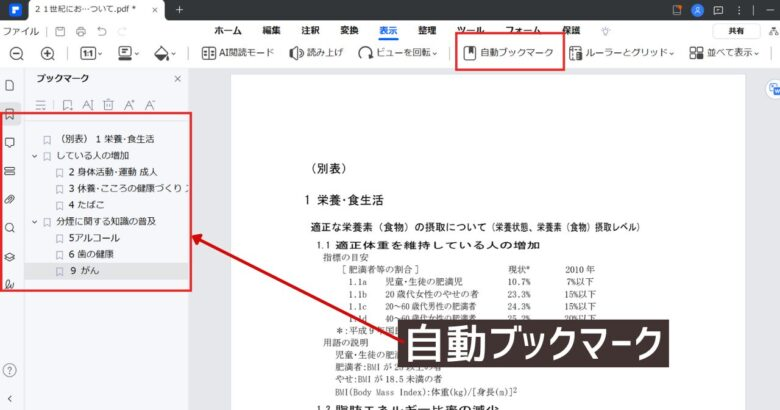780x410 pixels.
Task: Open the form fields sidebar icon
Action: point(9,171)
